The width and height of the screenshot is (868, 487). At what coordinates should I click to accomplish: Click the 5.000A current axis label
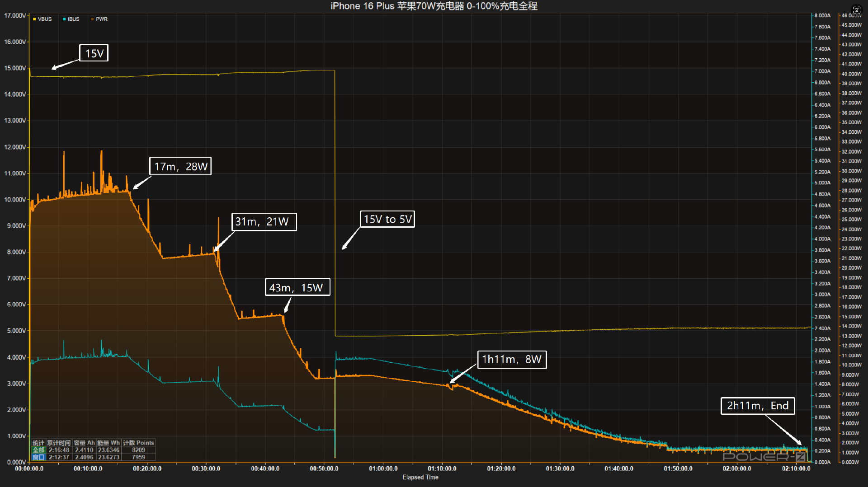coord(822,183)
